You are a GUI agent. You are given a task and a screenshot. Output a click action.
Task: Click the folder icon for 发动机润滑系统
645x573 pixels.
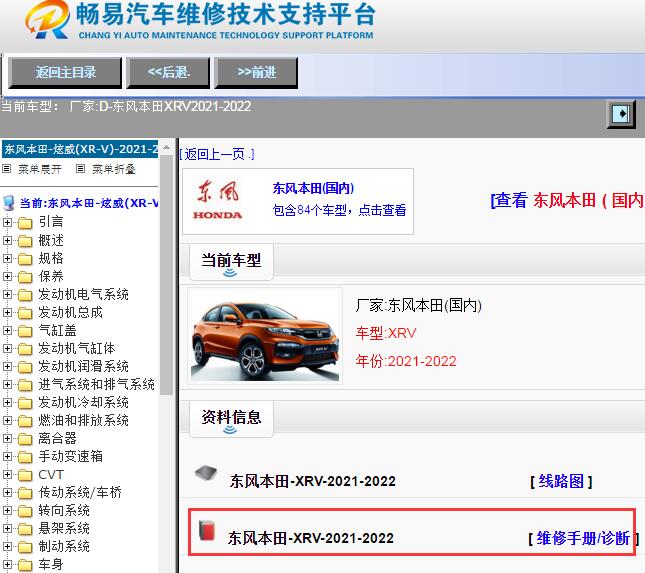(x=25, y=367)
